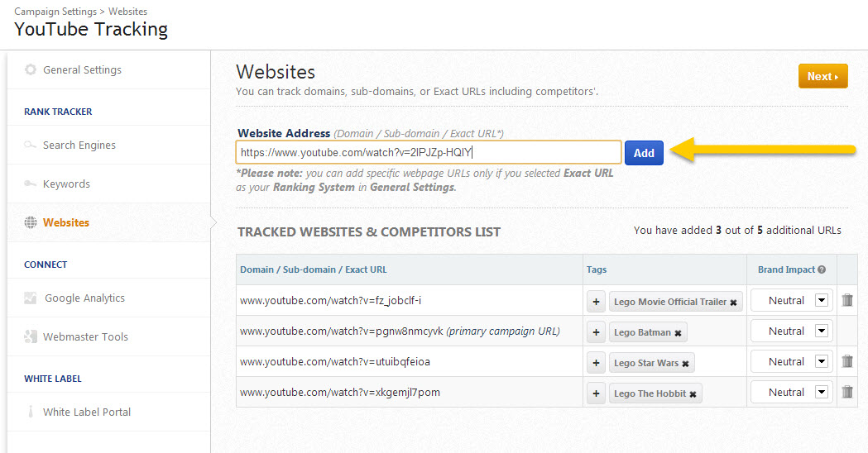This screenshot has height=453, width=868.
Task: Delete the fz_jobclf-i URL row with trash icon
Action: tap(847, 301)
